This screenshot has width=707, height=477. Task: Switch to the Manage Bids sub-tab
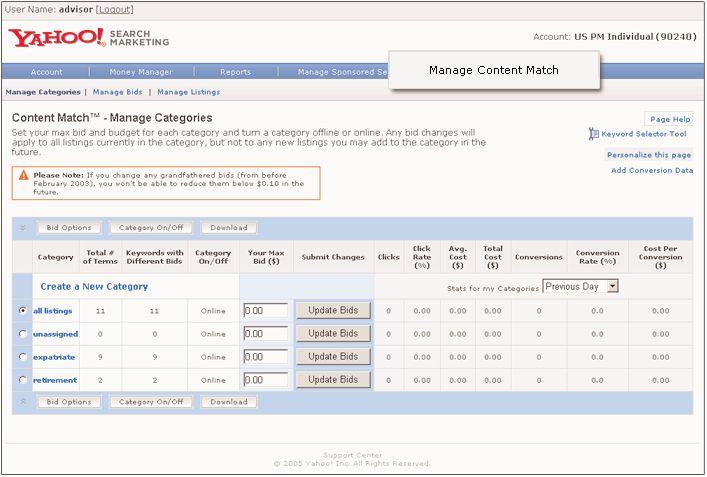click(x=117, y=92)
